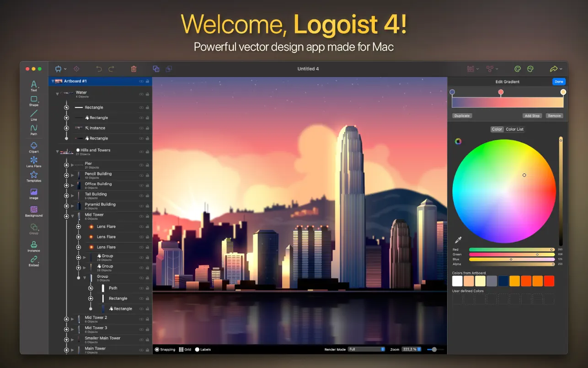Select the Smaller Main Tower layer
Image resolution: width=588 pixels, height=368 pixels.
tap(100, 339)
